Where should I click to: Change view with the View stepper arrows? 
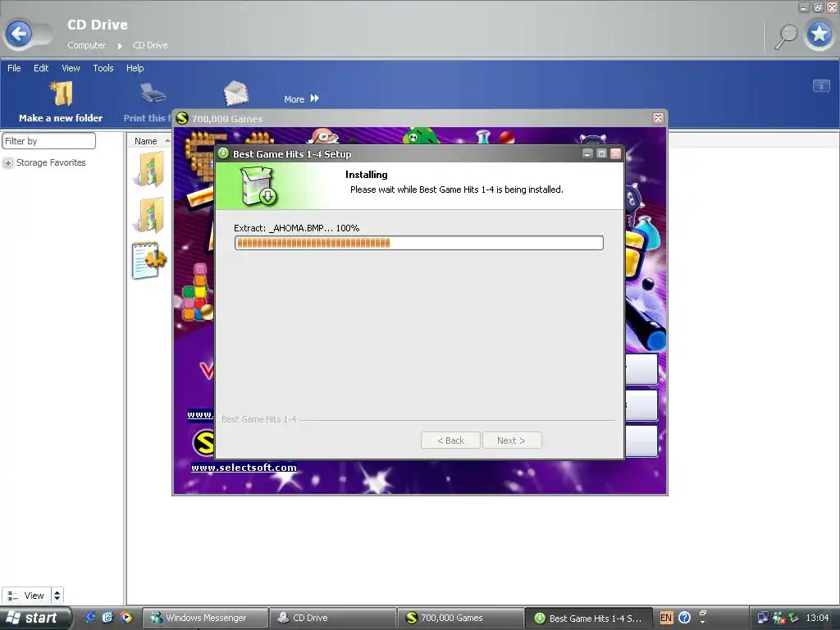pyautogui.click(x=57, y=596)
